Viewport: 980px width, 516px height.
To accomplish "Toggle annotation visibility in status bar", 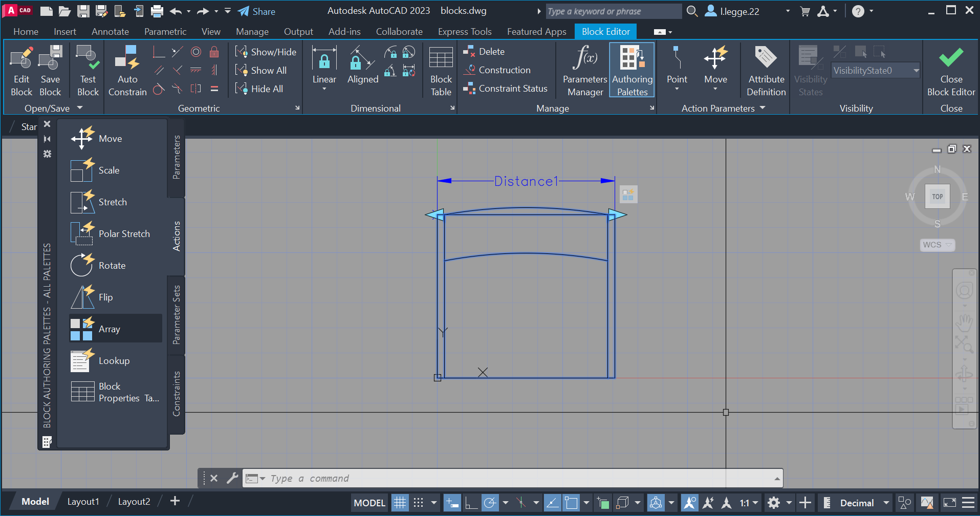I will point(689,503).
